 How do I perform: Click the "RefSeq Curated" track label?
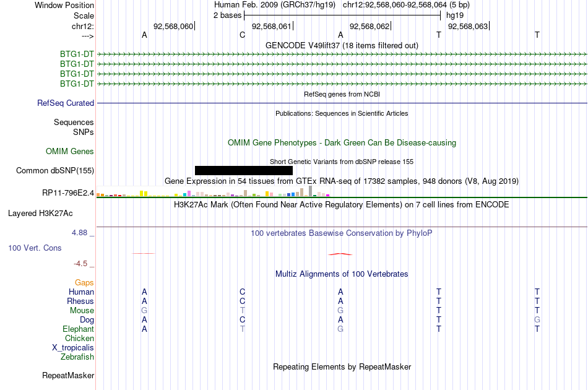(x=66, y=103)
